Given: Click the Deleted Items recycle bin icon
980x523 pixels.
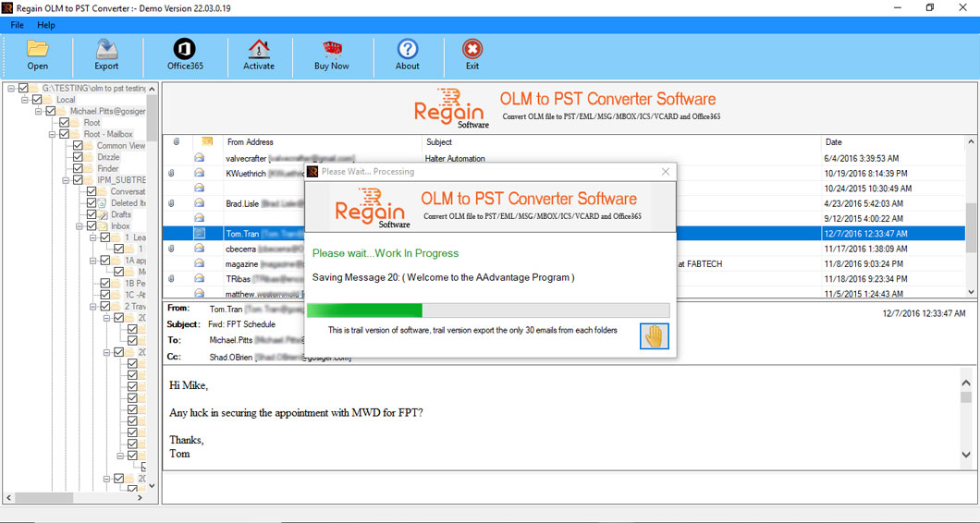Looking at the screenshot, I should click(x=104, y=203).
